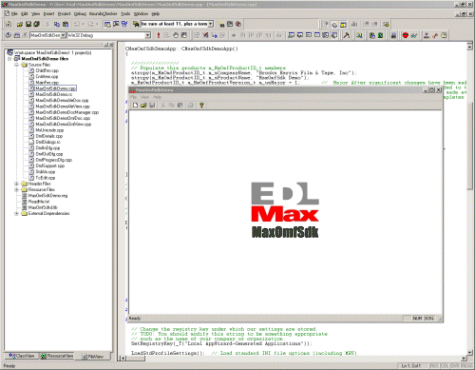The height and width of the screenshot is (370, 475).
Task: Select MaxOmfSdkDemo.rc in file tree
Action: click(54, 94)
